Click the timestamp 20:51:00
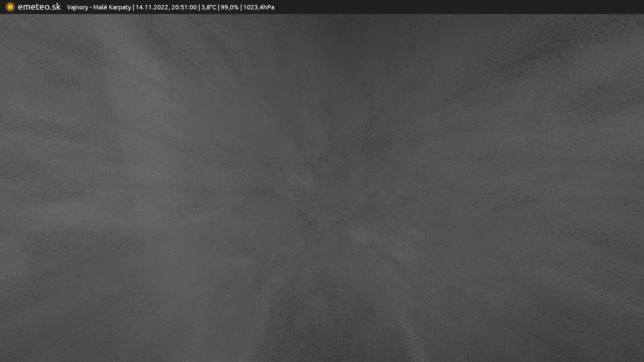 pos(184,7)
